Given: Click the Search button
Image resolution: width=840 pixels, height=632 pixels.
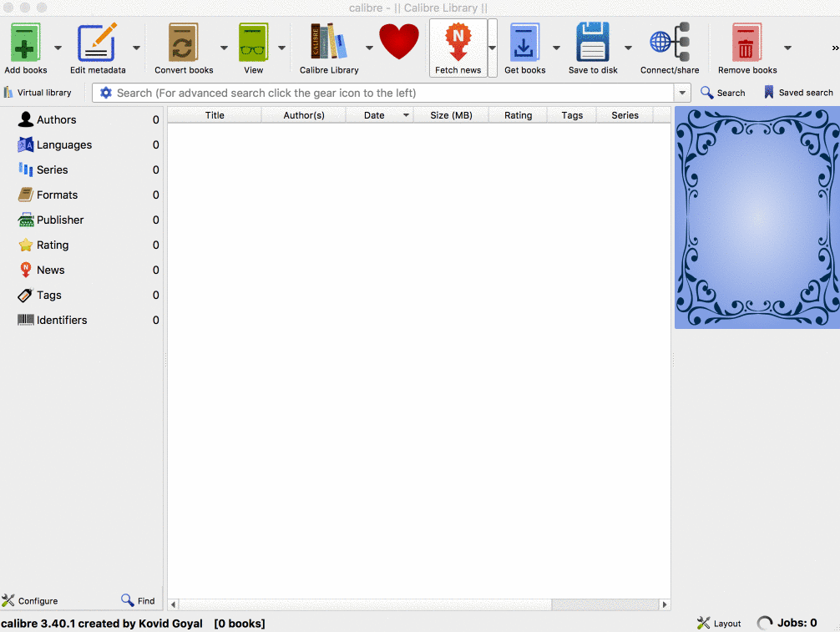Looking at the screenshot, I should pos(722,93).
